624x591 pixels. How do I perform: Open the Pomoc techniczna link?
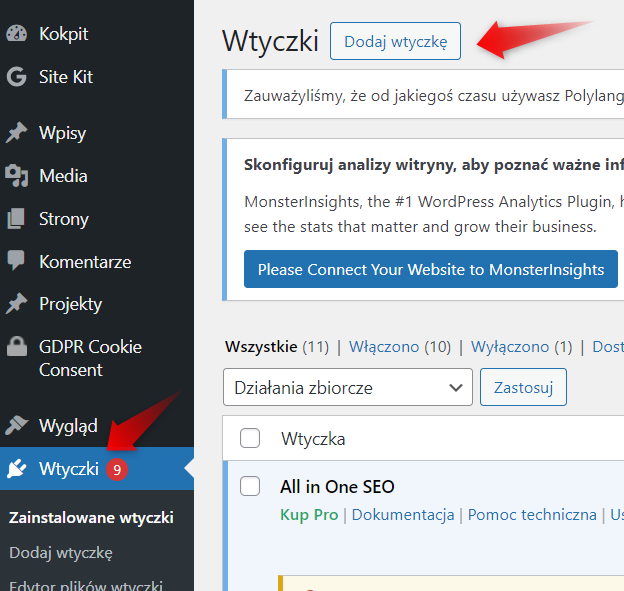[532, 515]
